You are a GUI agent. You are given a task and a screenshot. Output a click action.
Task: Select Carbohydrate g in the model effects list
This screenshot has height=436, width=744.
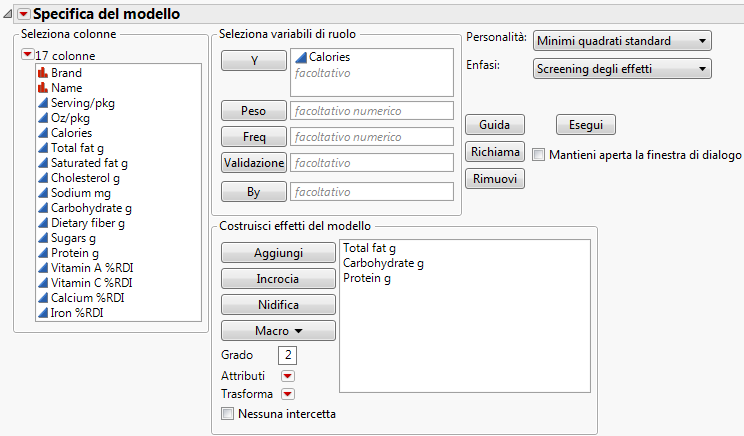pos(383,263)
